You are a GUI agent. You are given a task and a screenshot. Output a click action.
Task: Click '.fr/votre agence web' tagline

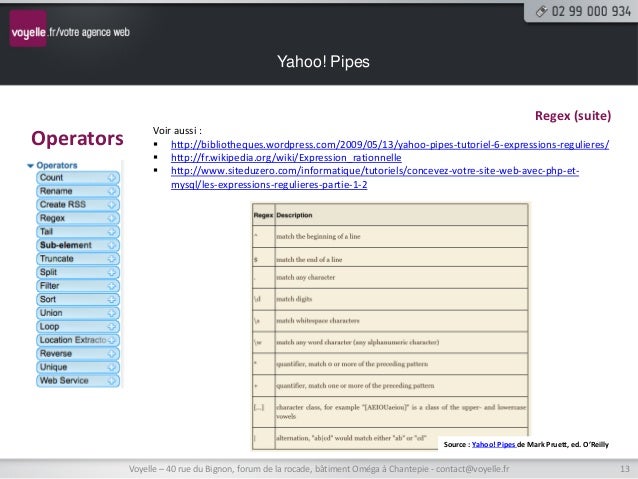pos(89,32)
